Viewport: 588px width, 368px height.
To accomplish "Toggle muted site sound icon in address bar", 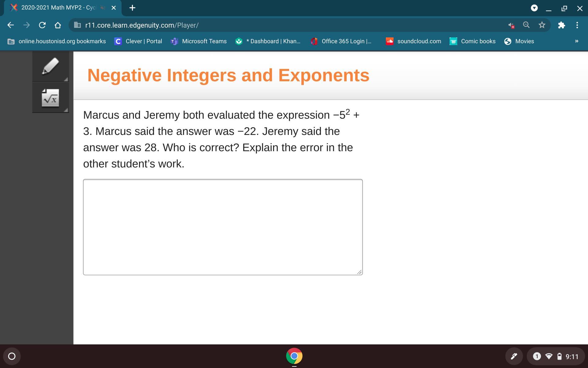I will coord(511,25).
